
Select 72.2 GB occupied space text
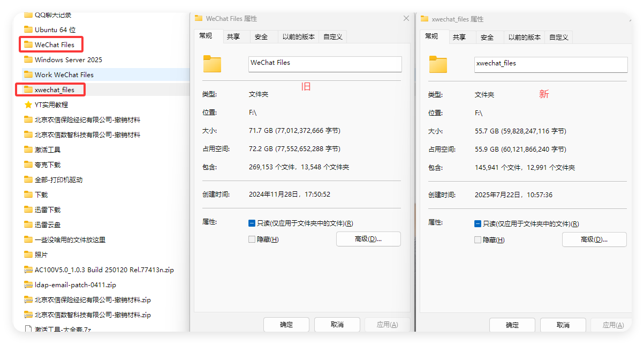(295, 149)
